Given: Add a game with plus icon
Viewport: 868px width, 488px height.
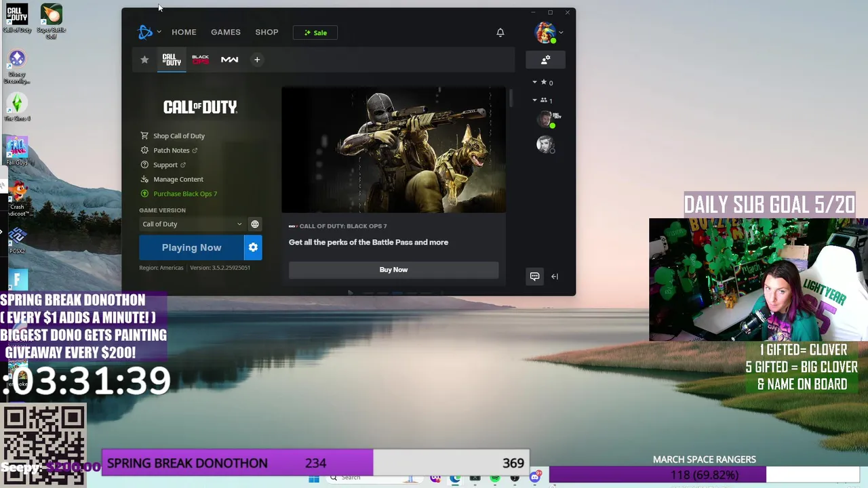Looking at the screenshot, I should 257,60.
